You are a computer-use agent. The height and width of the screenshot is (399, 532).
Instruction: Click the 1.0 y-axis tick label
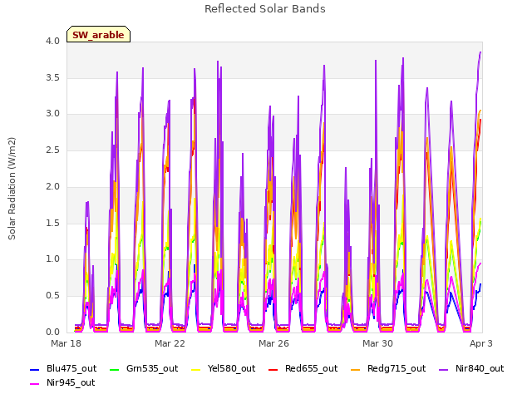(53, 259)
